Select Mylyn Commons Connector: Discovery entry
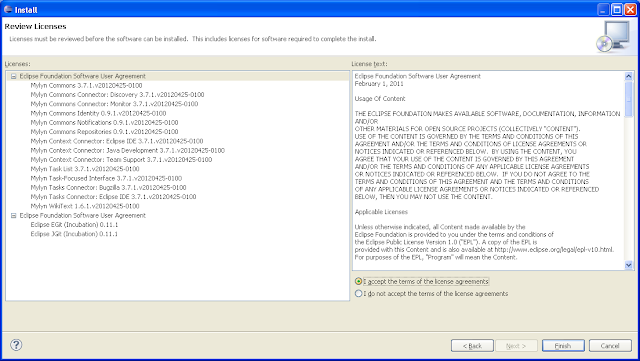The height and width of the screenshot is (361, 640). click(x=117, y=95)
